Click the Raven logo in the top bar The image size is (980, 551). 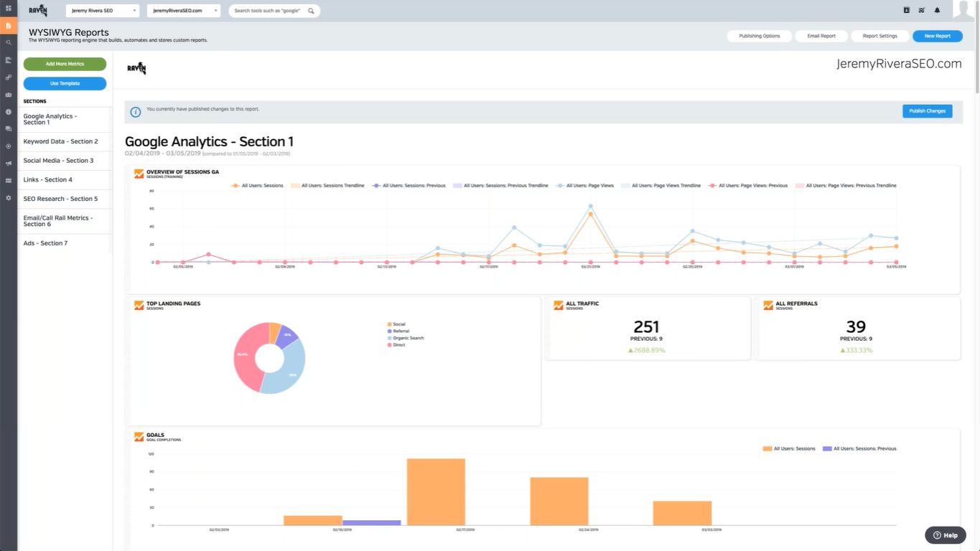38,10
